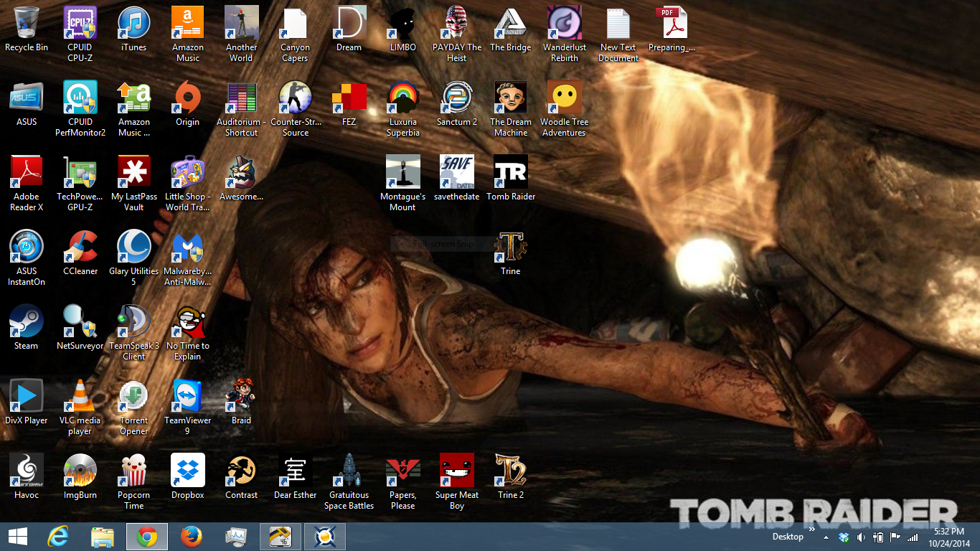Viewport: 980px width, 551px height.
Task: Select the Trine game icon
Action: [511, 247]
